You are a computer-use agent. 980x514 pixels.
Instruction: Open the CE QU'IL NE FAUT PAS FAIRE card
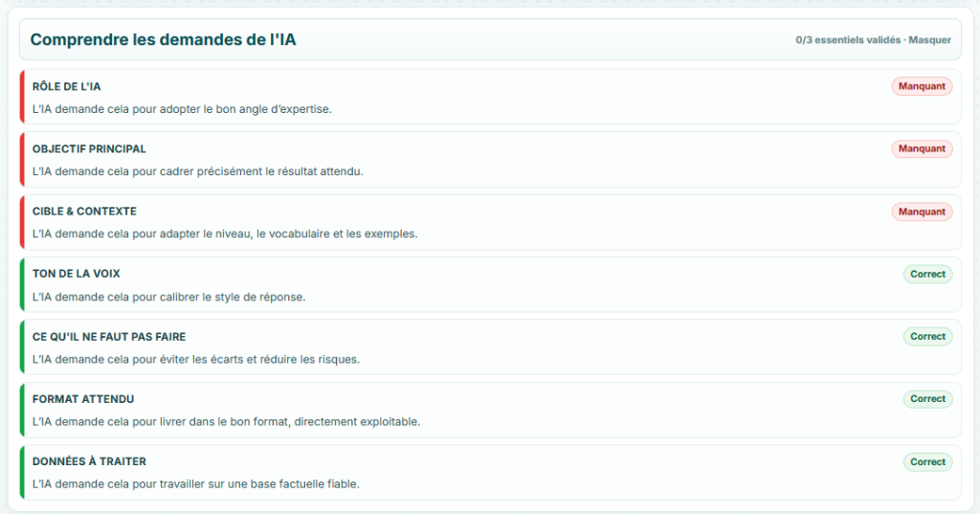pos(490,347)
